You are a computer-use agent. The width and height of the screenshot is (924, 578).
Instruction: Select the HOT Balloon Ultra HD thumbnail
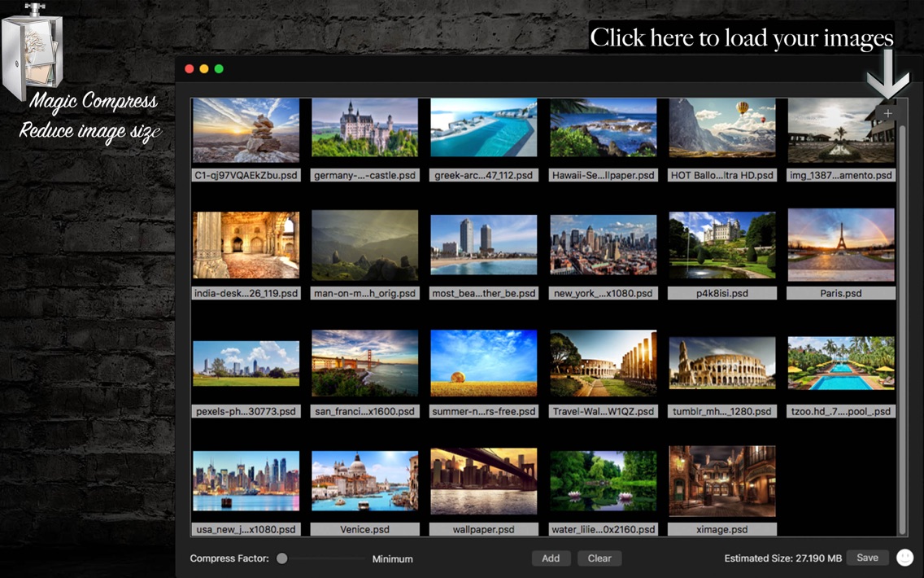[721, 128]
